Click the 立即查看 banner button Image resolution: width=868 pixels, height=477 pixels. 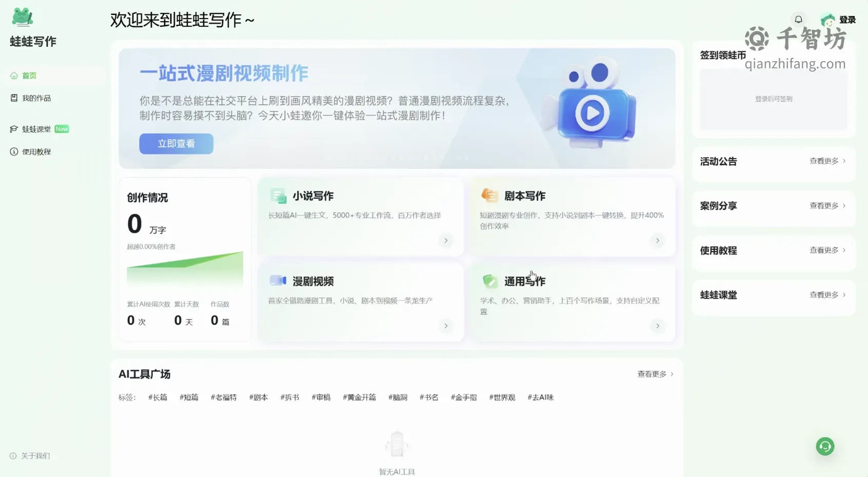coord(176,144)
